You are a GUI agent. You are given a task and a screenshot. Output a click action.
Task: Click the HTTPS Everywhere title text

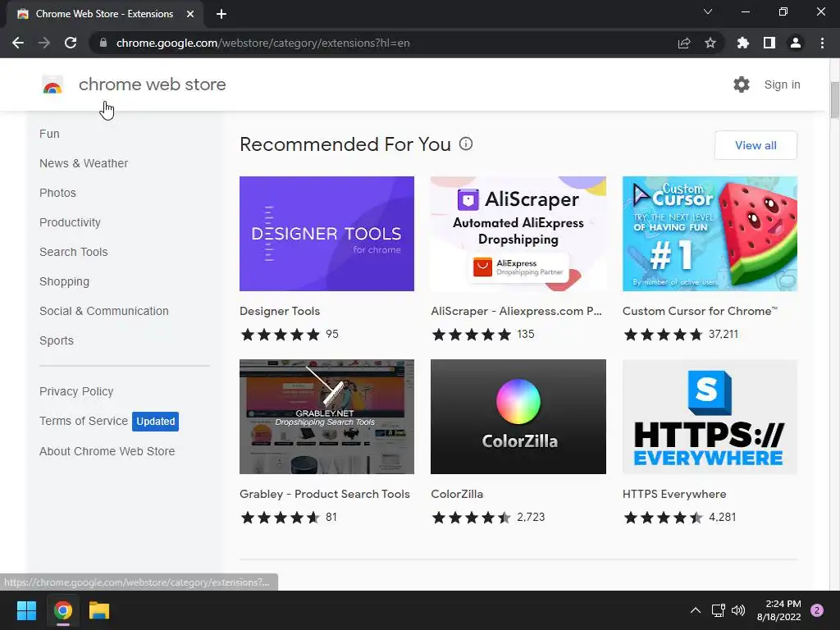coord(674,494)
